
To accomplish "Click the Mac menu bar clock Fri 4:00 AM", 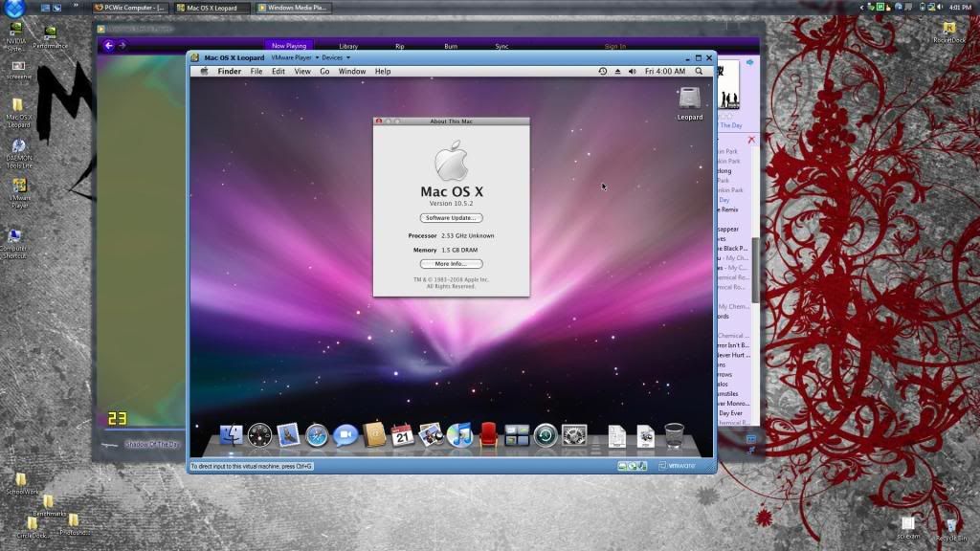I will (665, 71).
